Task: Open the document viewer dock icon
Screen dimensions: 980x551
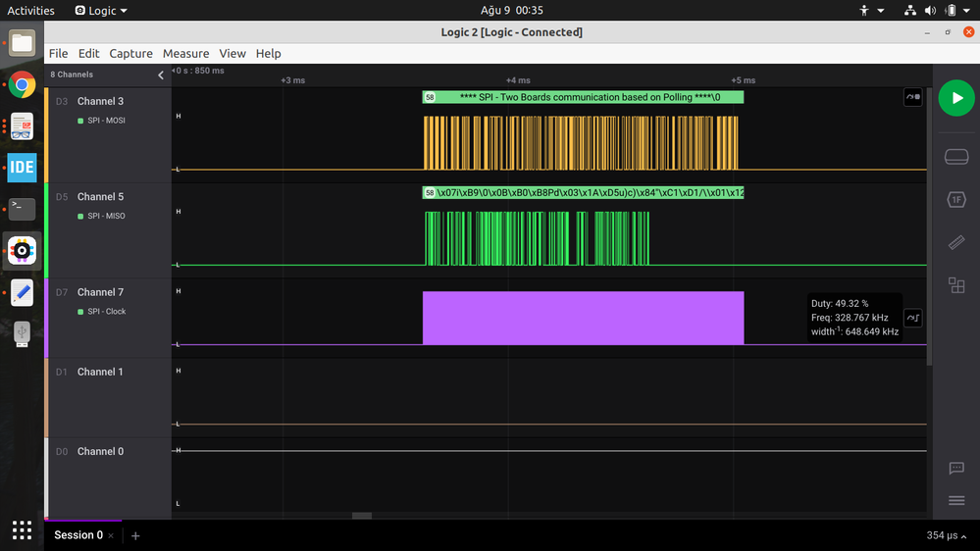Action: [x=22, y=126]
